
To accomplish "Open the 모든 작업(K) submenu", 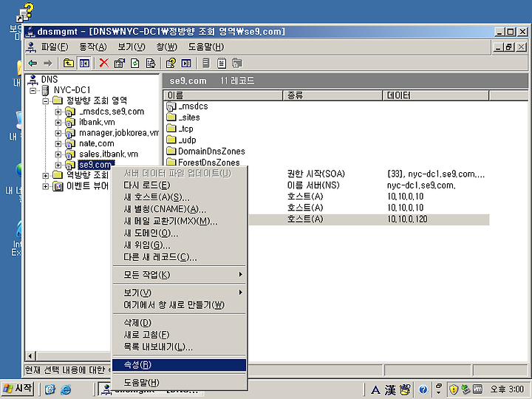I will pos(179,274).
